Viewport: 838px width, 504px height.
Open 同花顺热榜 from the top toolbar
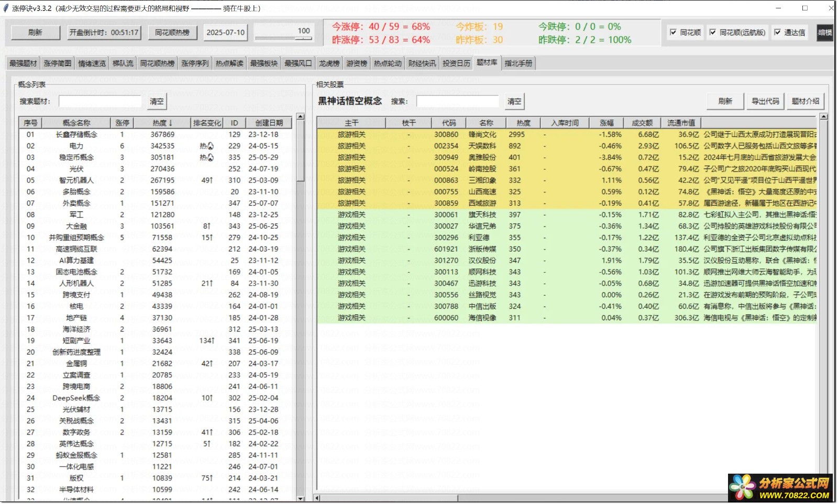pos(172,32)
